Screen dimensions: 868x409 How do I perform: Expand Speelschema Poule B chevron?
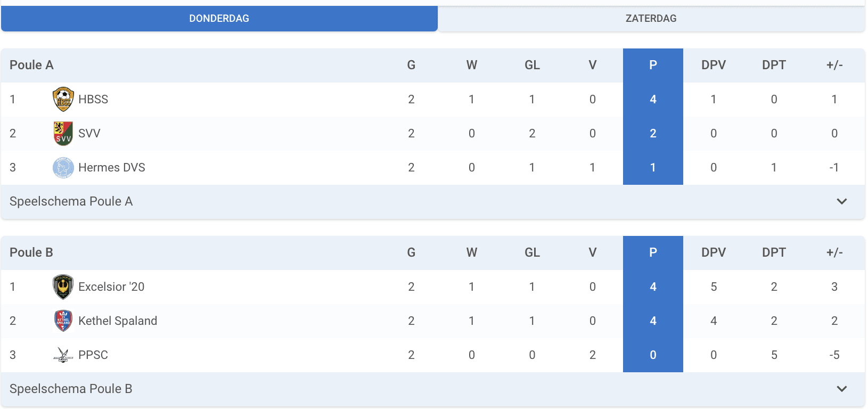click(x=842, y=389)
